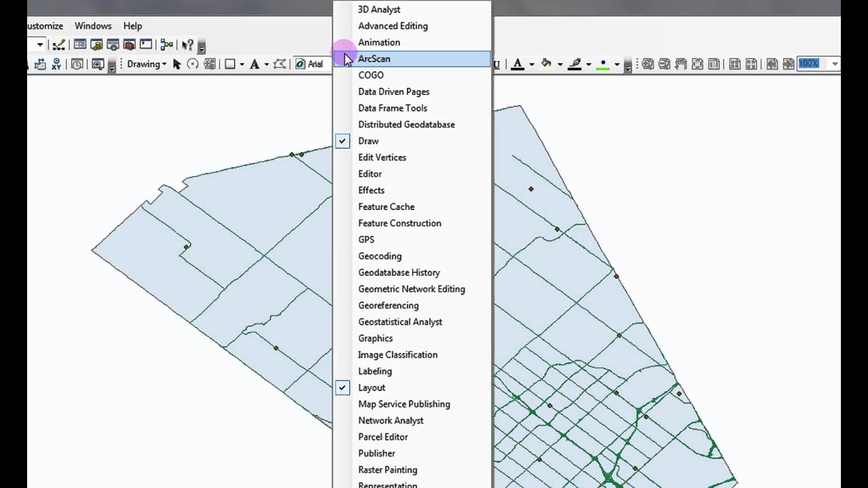Choose Advanced Editing from the list
868x488 pixels.
pyautogui.click(x=412, y=26)
